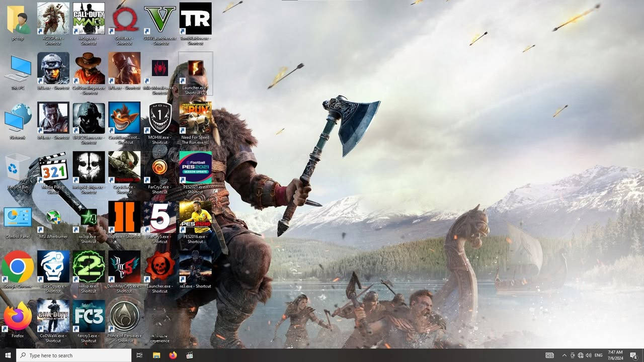
Task: Open the clock showing 7:47 AM
Action: click(615, 355)
